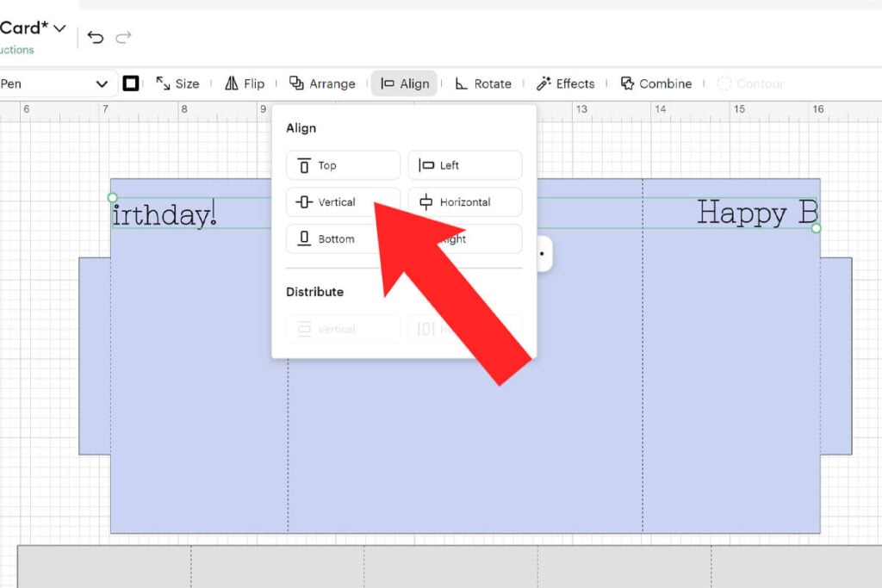Open the Effects panel

click(x=567, y=84)
